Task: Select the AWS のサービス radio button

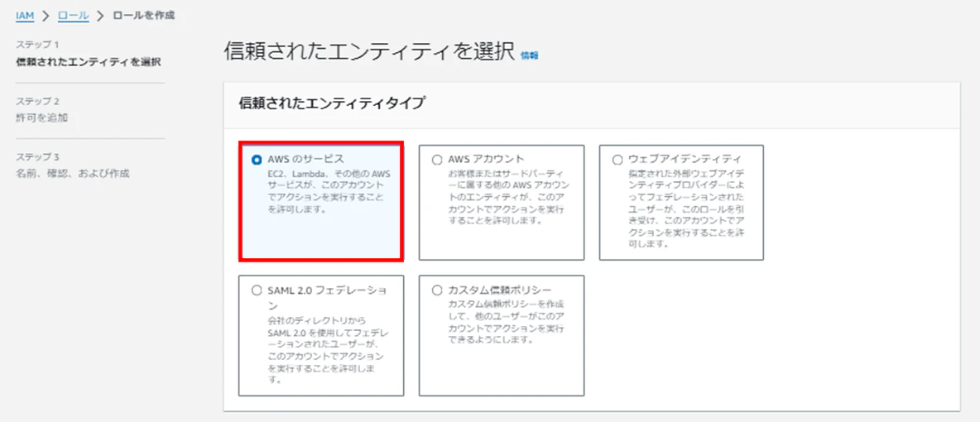Action: pyautogui.click(x=257, y=160)
